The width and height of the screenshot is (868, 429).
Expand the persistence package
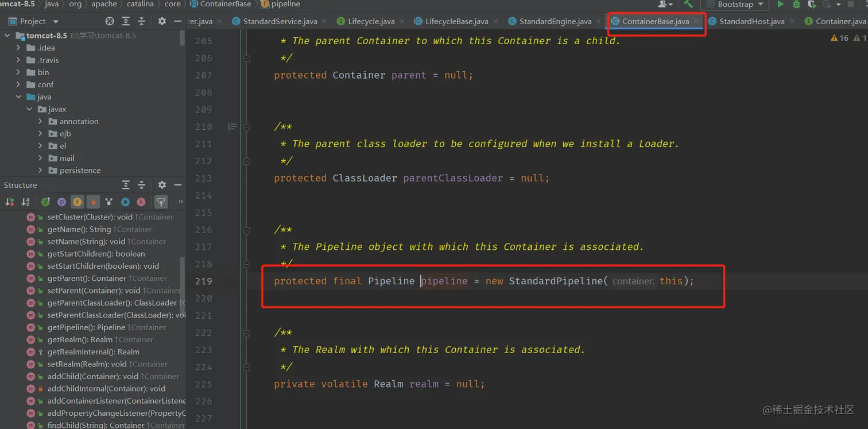pos(40,170)
